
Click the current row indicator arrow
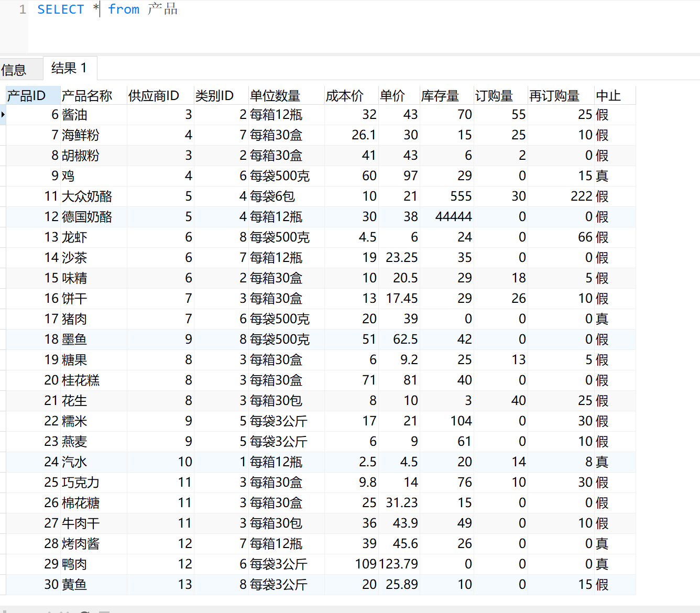tap(3, 115)
